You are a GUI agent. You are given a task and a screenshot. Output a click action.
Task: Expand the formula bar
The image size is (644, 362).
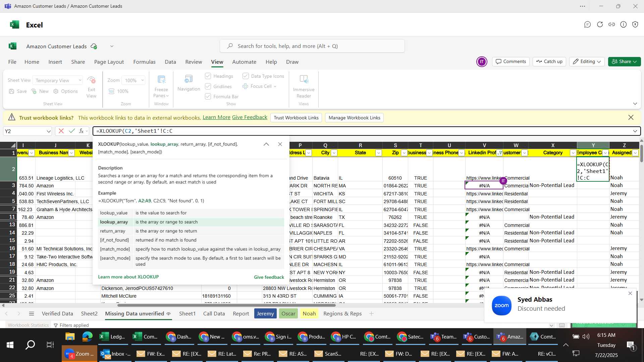coord(635,131)
